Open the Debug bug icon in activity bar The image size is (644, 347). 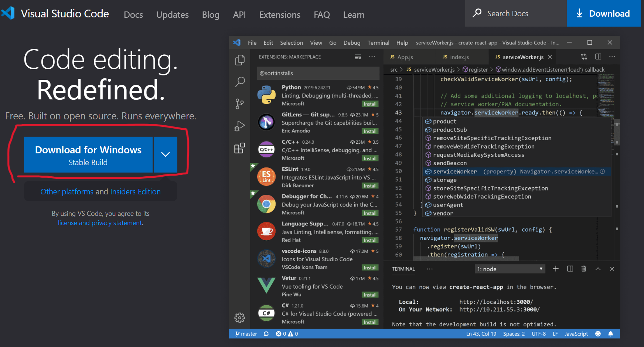[x=240, y=126]
